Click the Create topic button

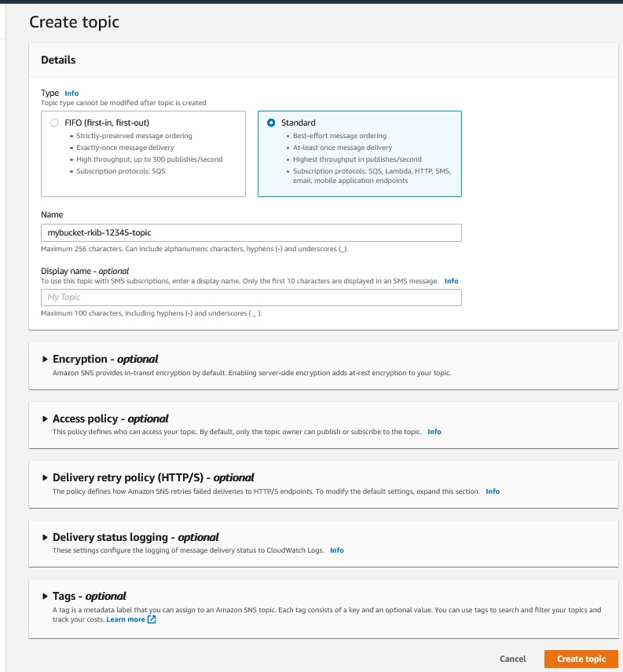(x=581, y=659)
